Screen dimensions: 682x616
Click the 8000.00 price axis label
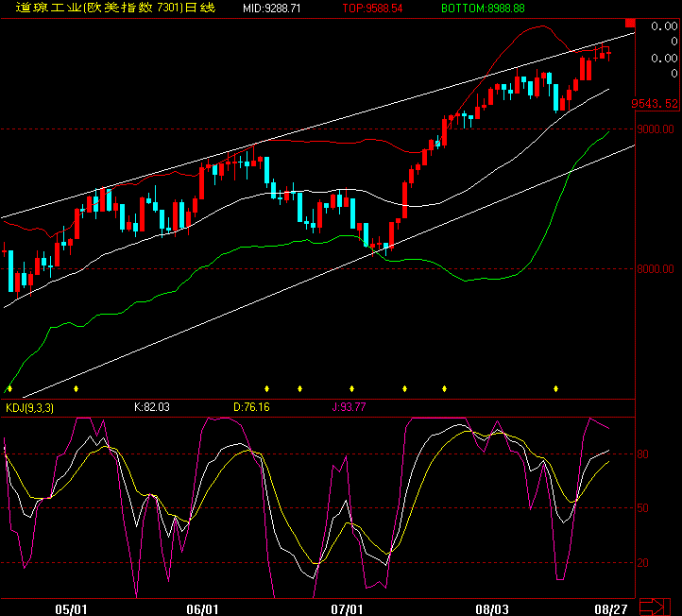coord(656,269)
